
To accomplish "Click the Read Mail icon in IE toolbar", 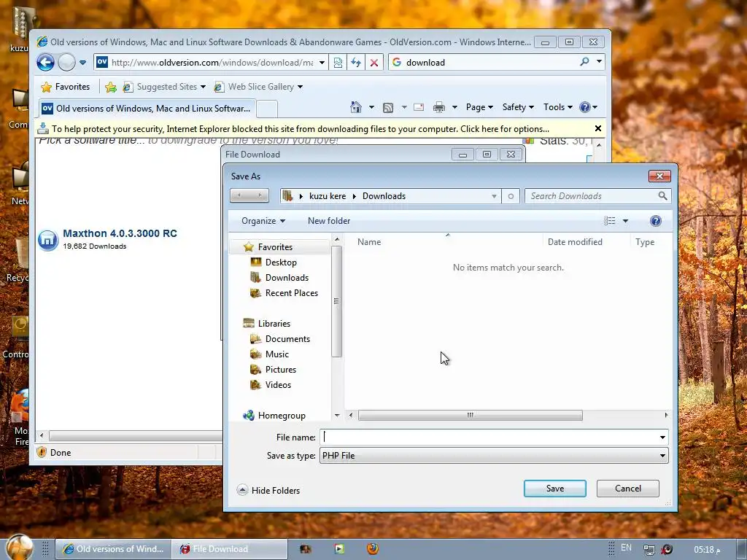I will (x=419, y=107).
